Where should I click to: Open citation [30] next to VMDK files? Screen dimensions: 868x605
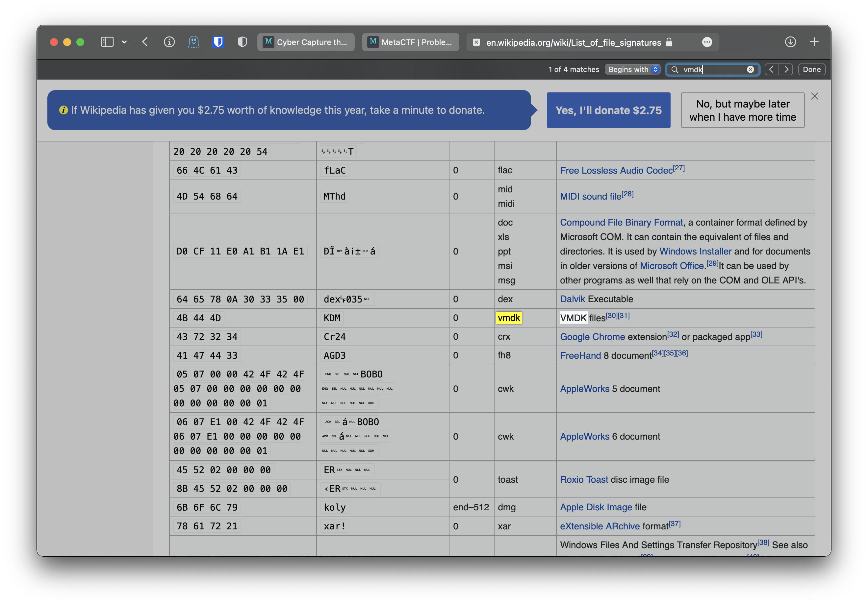[x=611, y=316]
